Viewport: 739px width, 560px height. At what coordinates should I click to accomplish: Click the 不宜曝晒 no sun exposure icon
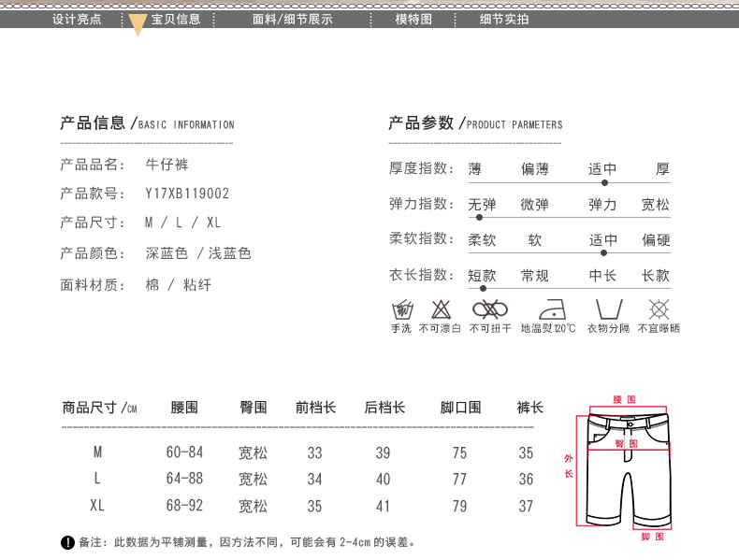coord(659,309)
